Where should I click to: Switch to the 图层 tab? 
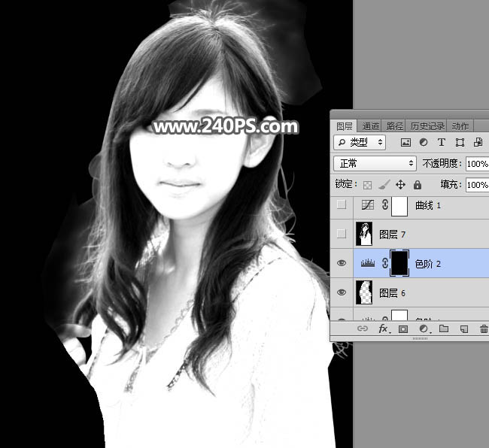[345, 126]
